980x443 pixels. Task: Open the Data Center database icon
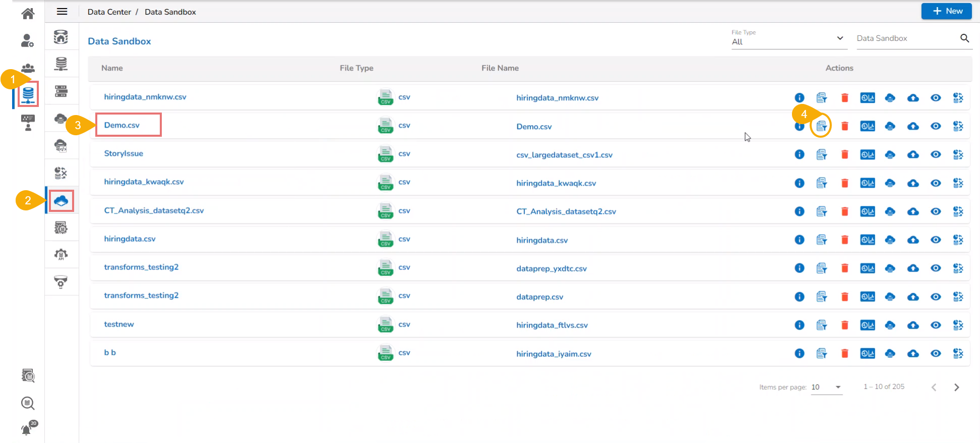(28, 94)
